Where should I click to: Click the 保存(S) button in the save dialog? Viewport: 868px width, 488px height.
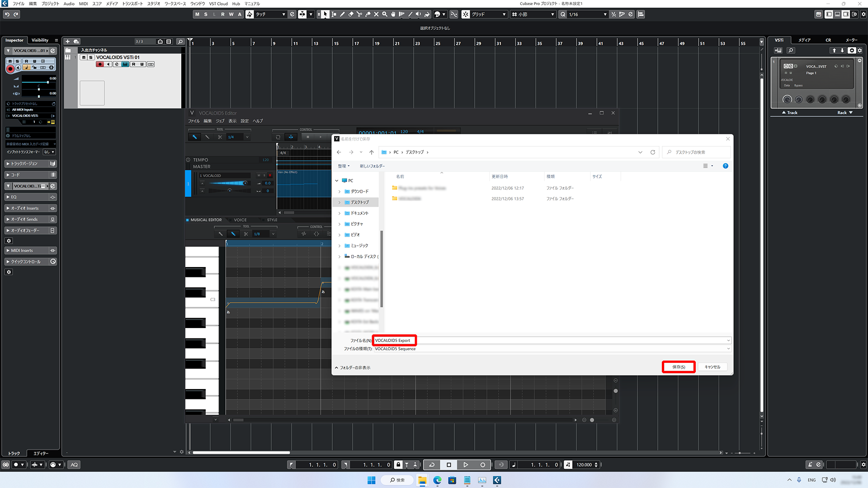pyautogui.click(x=678, y=366)
